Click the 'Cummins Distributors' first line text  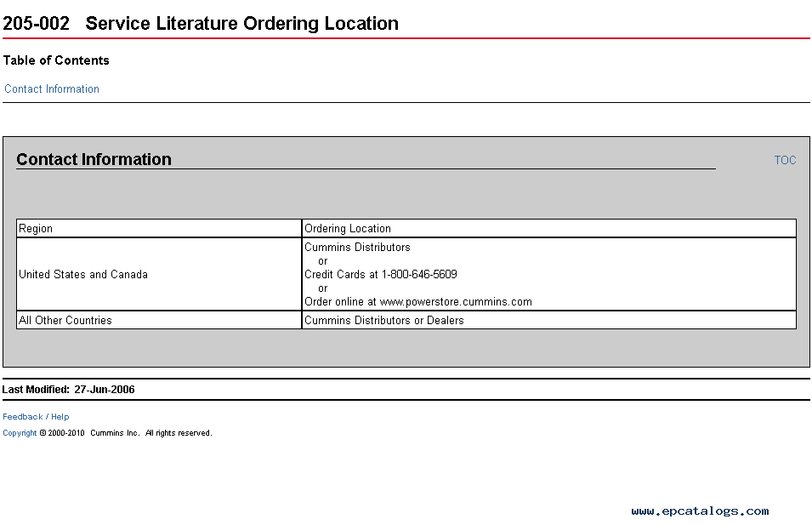tap(357, 248)
